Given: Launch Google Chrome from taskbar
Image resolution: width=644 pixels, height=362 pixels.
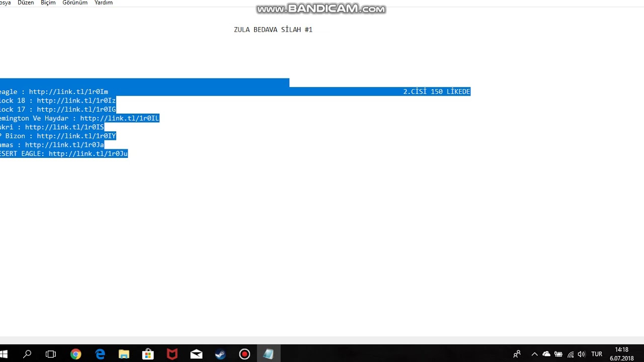Looking at the screenshot, I should (75, 354).
